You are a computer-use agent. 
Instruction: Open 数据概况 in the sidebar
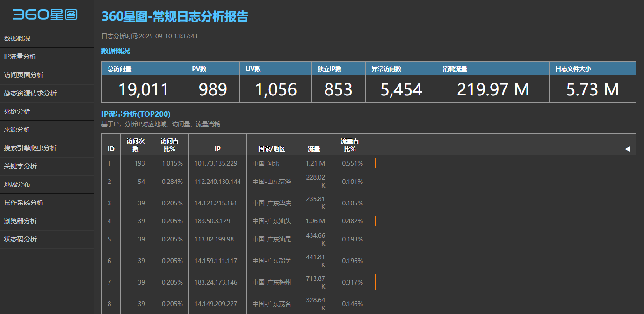tap(47, 38)
